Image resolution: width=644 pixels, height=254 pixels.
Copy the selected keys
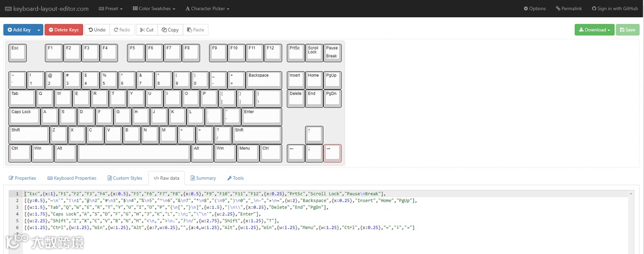170,30
